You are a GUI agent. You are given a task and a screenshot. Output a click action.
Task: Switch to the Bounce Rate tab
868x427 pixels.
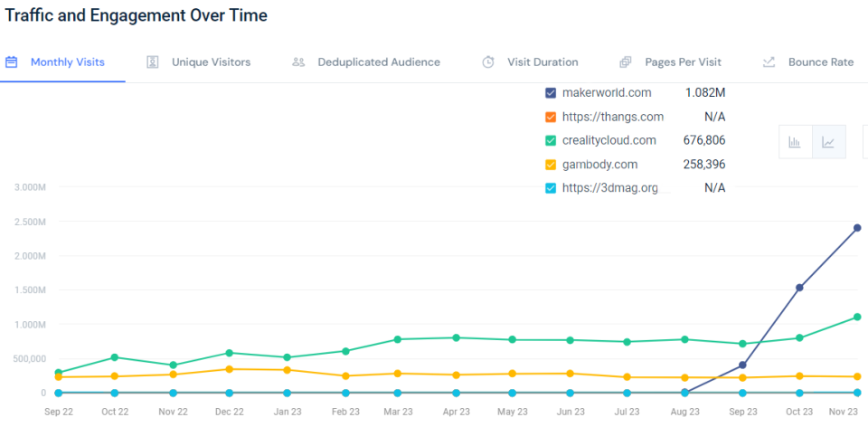[x=820, y=62]
